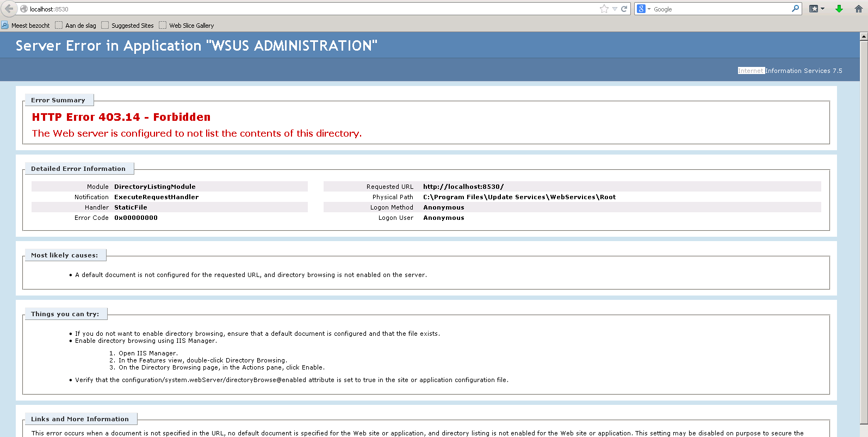Click the magnifier search button
The image size is (868, 437).
(796, 9)
